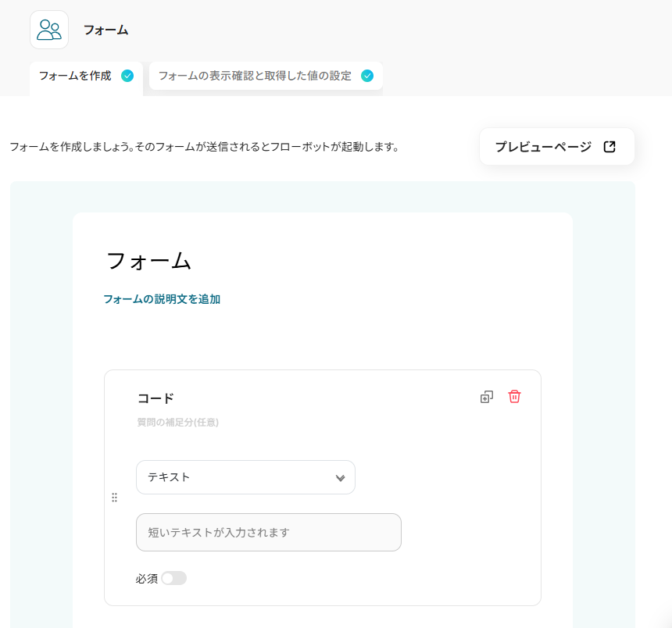Open the プレビューページ button
This screenshot has height=628, width=672.
tap(556, 147)
